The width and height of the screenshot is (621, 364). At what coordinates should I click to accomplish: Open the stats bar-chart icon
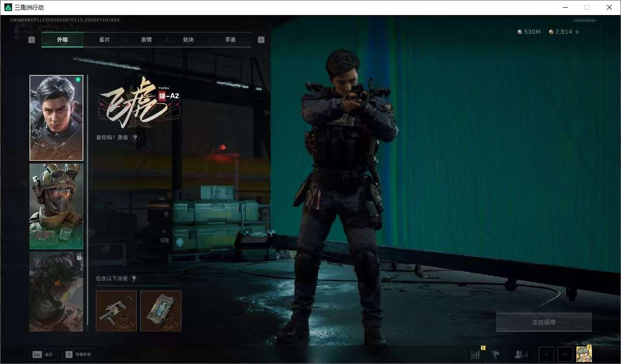coord(476,354)
